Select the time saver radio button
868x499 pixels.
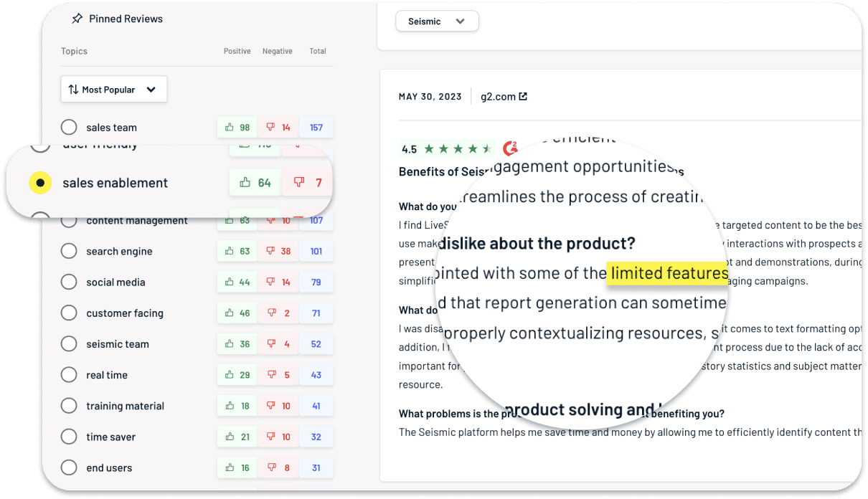[x=69, y=437]
